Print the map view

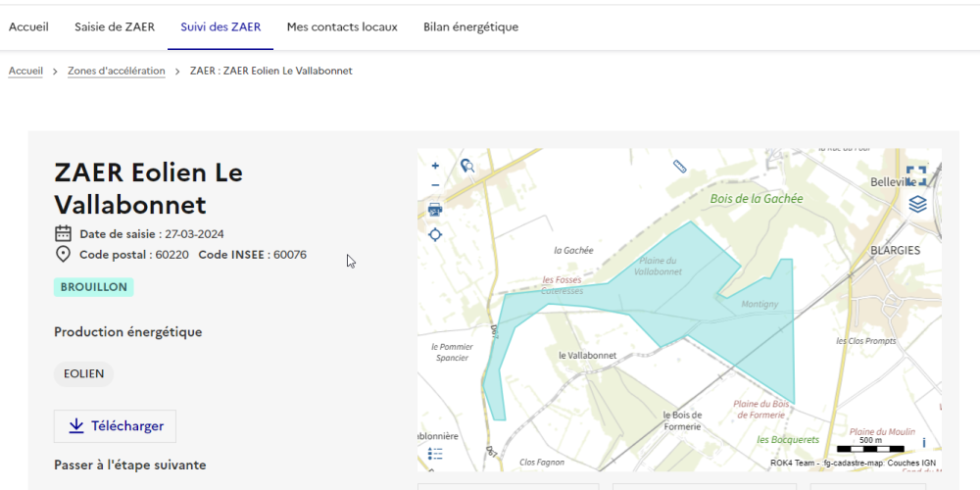[x=435, y=209]
